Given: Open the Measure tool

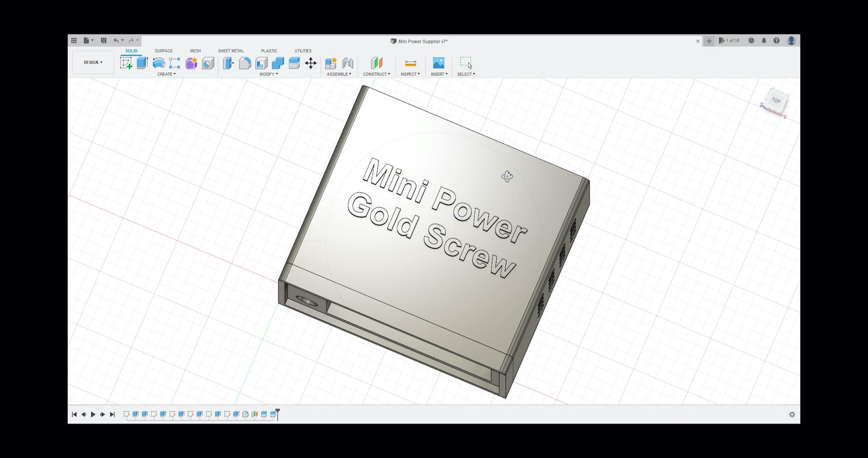Looking at the screenshot, I should [410, 63].
